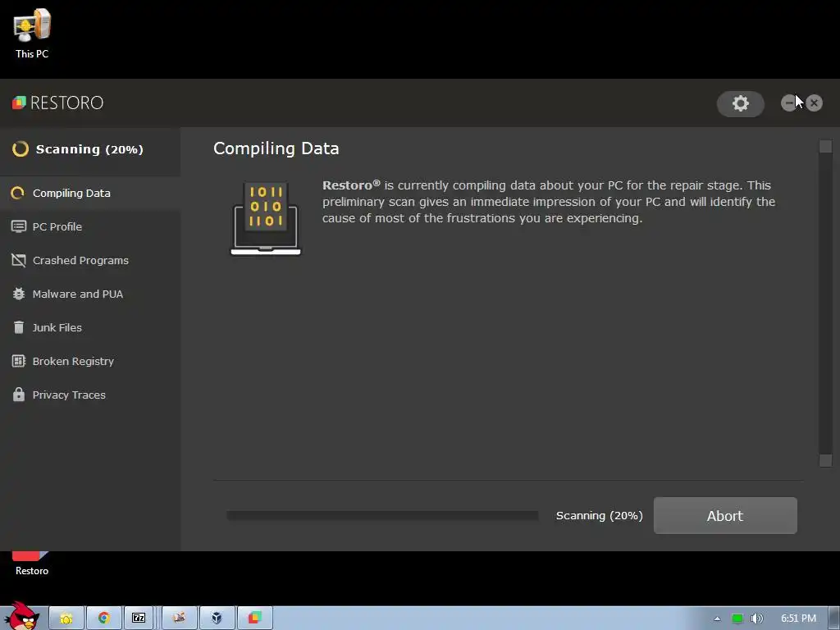Open the yellow folder taskbar icon
The width and height of the screenshot is (840, 630).
66,619
